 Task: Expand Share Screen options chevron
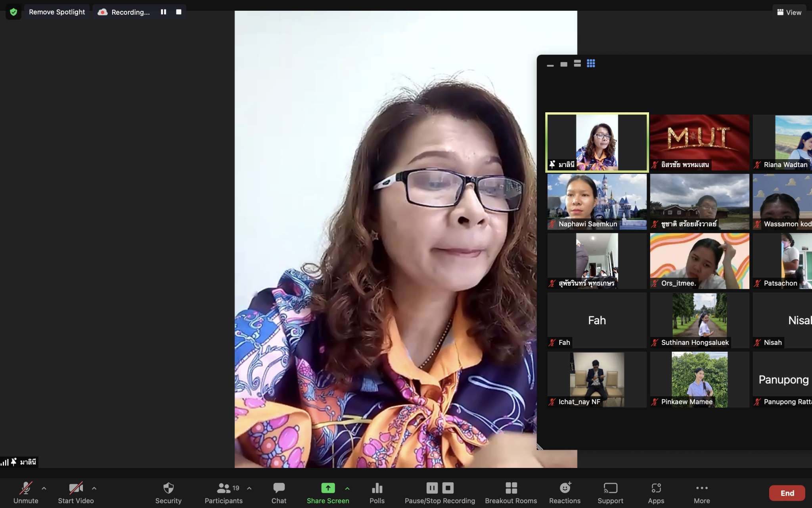(x=347, y=488)
